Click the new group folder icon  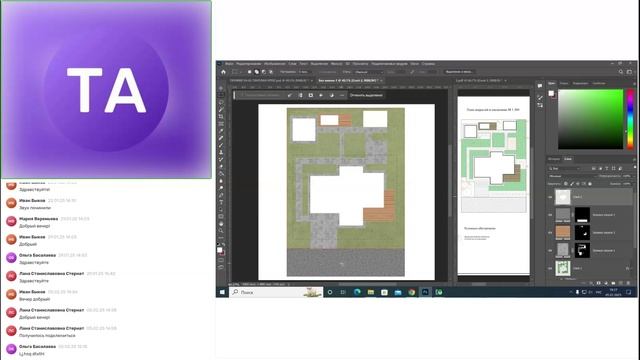613,282
